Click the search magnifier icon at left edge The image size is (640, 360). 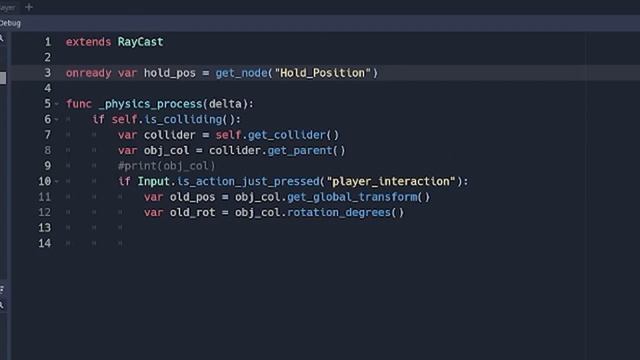2,38
